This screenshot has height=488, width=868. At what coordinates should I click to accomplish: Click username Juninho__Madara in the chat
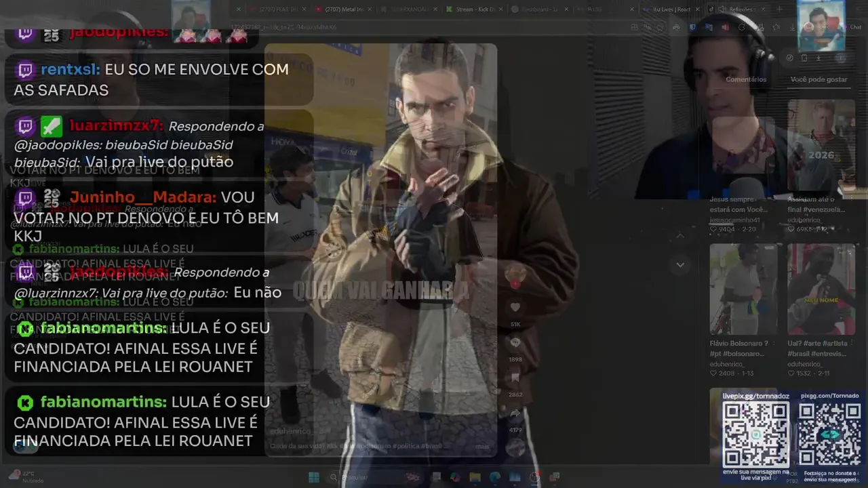click(x=142, y=198)
